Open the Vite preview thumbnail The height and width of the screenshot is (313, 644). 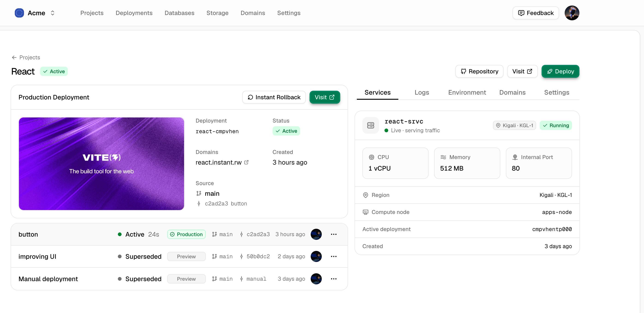(x=101, y=164)
